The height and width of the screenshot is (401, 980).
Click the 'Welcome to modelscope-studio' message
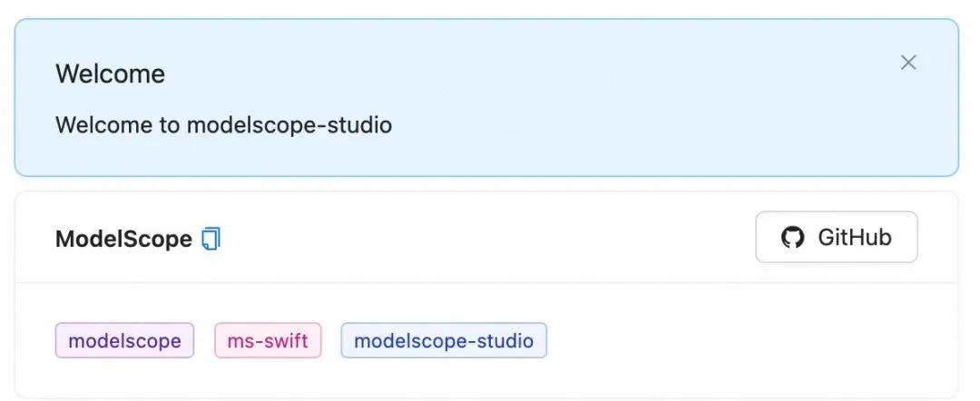224,125
